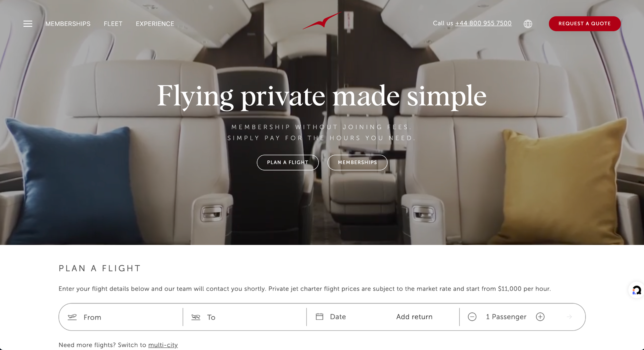Open the globe language selector

528,24
